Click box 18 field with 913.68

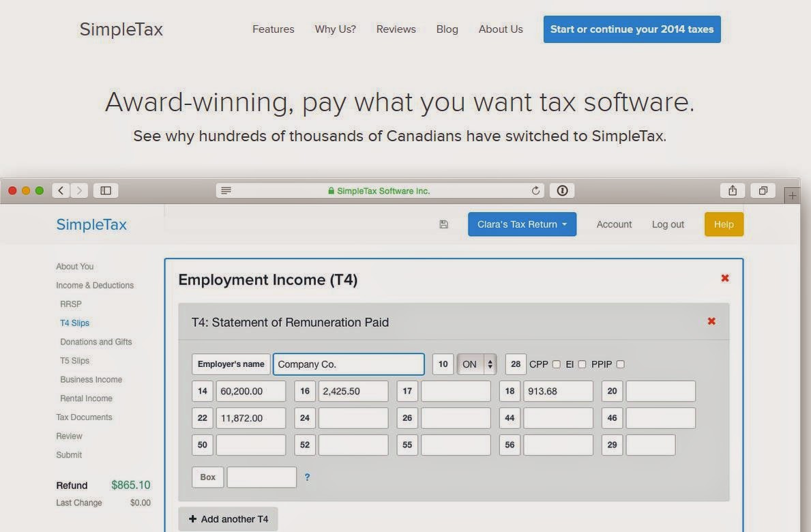(558, 391)
